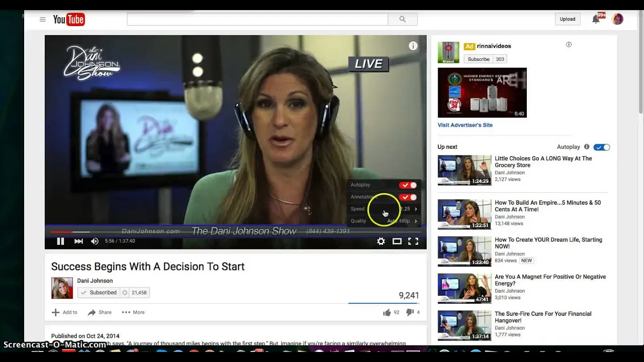The height and width of the screenshot is (362, 644).
Task: Share this video
Action: pyautogui.click(x=100, y=312)
